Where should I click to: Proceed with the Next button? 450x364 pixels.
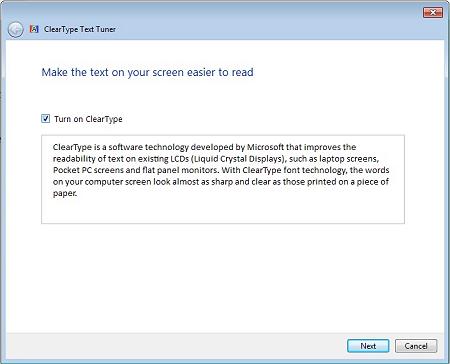(x=368, y=346)
